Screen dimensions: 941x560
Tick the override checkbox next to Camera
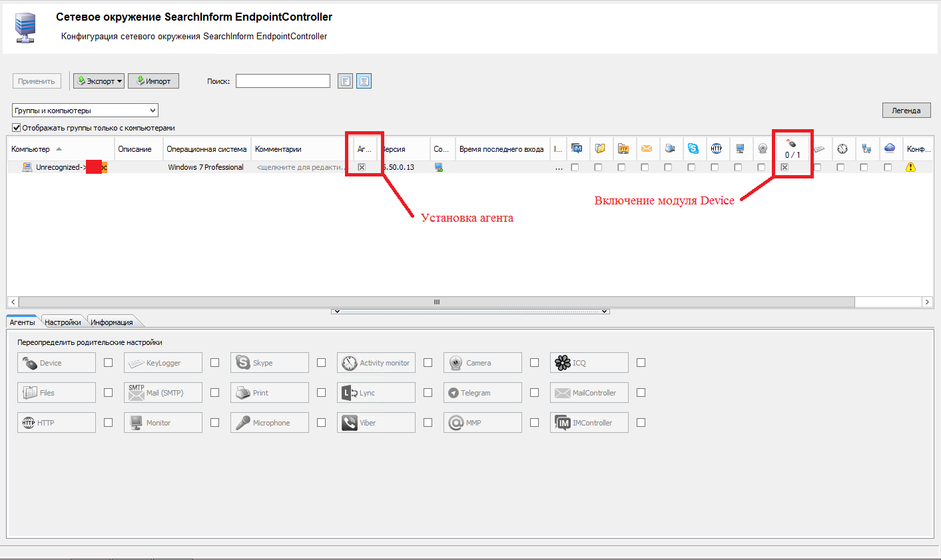(535, 363)
